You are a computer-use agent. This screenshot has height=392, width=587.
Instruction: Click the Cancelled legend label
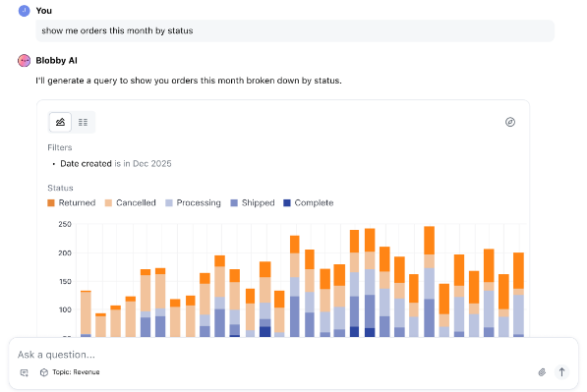click(x=136, y=202)
